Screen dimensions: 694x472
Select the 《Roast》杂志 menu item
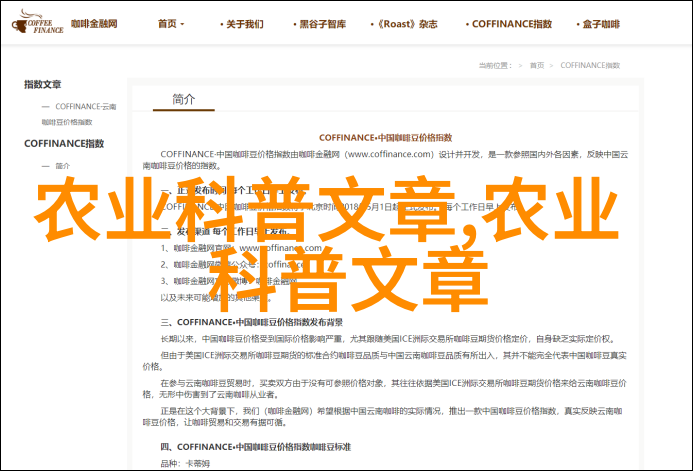(404, 24)
